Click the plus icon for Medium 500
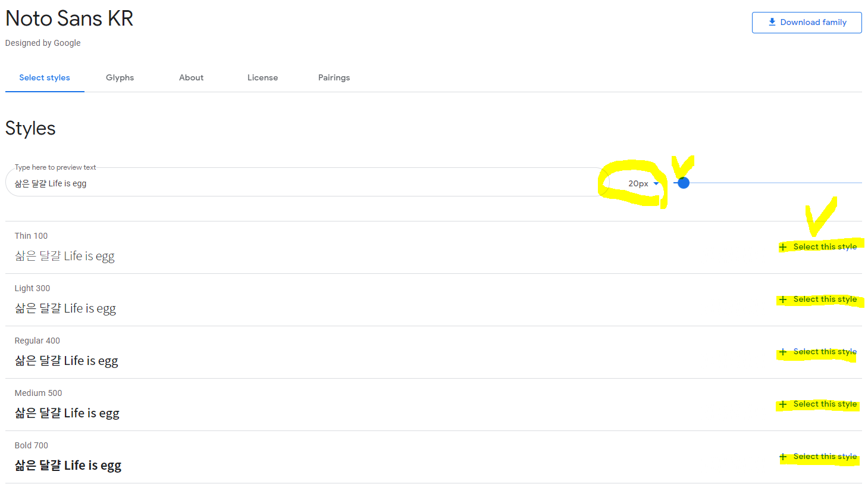868x490 pixels. click(783, 404)
